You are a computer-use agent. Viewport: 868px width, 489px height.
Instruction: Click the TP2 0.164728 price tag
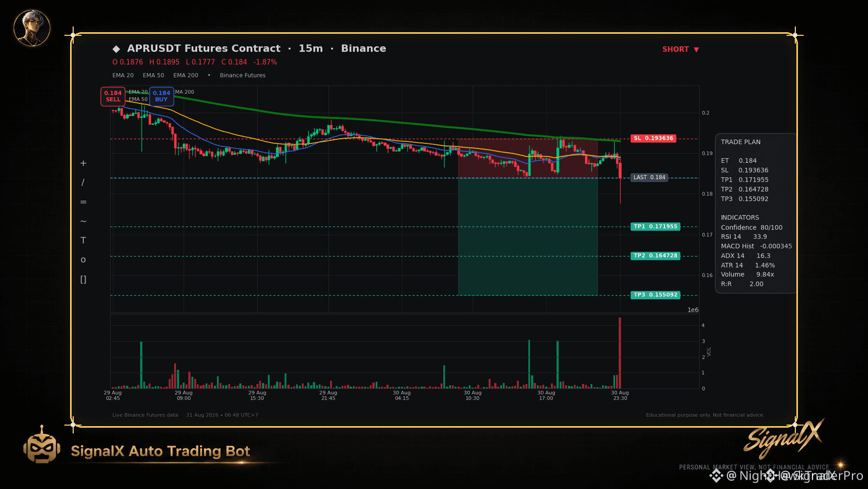point(655,256)
